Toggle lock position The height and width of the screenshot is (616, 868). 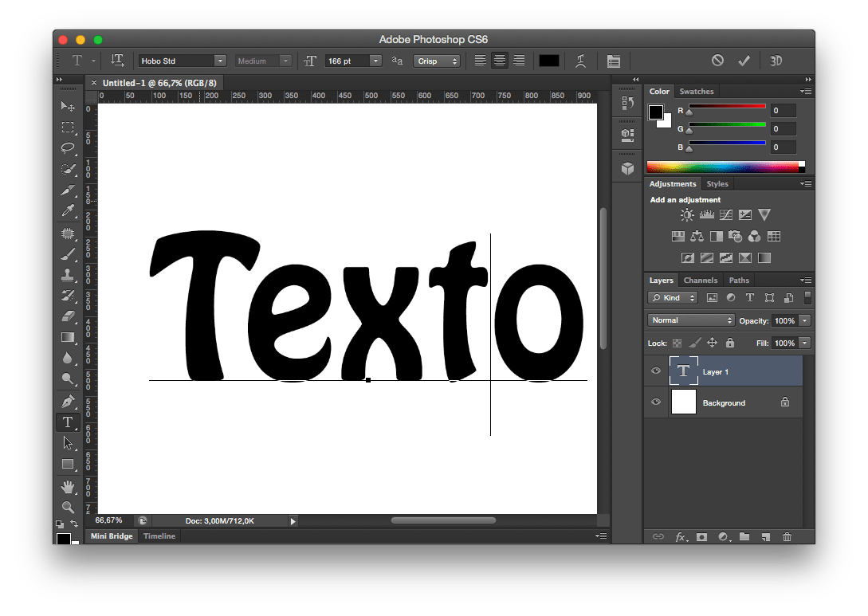713,343
